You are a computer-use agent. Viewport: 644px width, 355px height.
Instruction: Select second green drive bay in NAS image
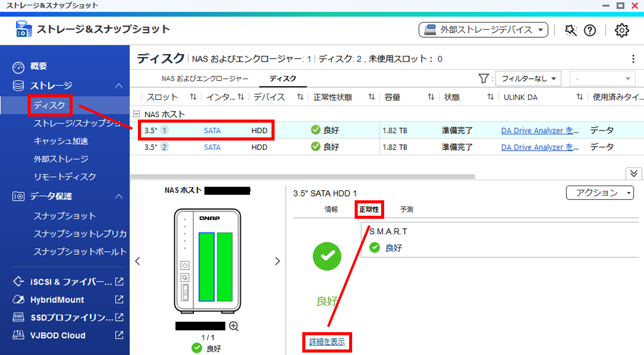pyautogui.click(x=225, y=267)
